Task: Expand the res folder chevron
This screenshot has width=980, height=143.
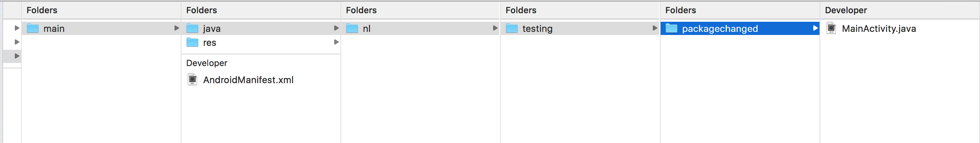Action: point(336,42)
